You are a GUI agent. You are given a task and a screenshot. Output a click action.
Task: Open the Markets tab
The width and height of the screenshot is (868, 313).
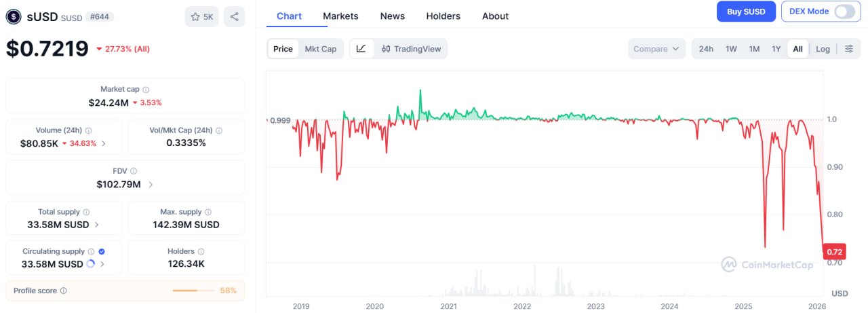[340, 16]
